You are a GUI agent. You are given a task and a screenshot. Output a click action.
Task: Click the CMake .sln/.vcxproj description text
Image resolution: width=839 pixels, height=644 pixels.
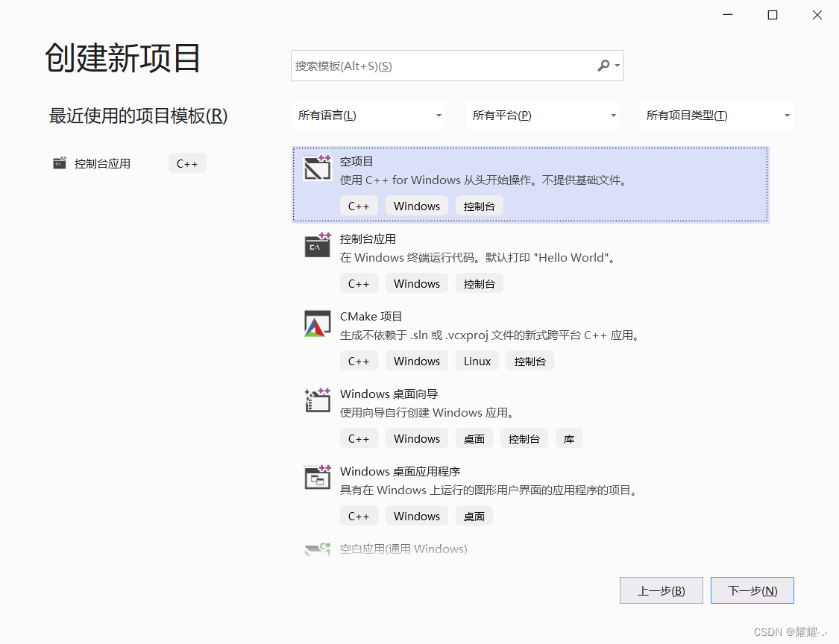point(490,335)
